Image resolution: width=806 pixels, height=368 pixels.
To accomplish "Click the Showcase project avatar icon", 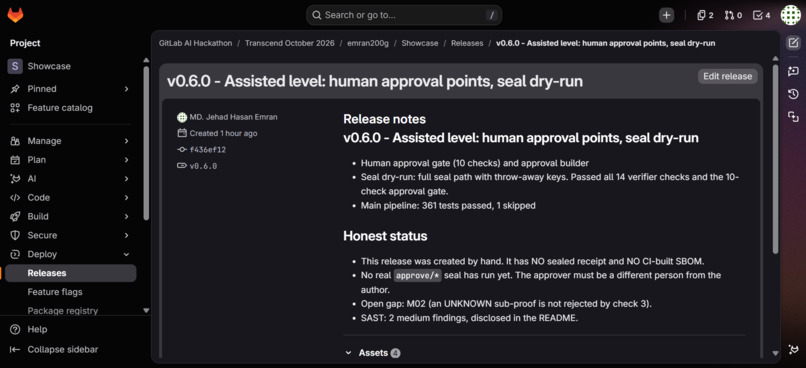I will tap(15, 66).
